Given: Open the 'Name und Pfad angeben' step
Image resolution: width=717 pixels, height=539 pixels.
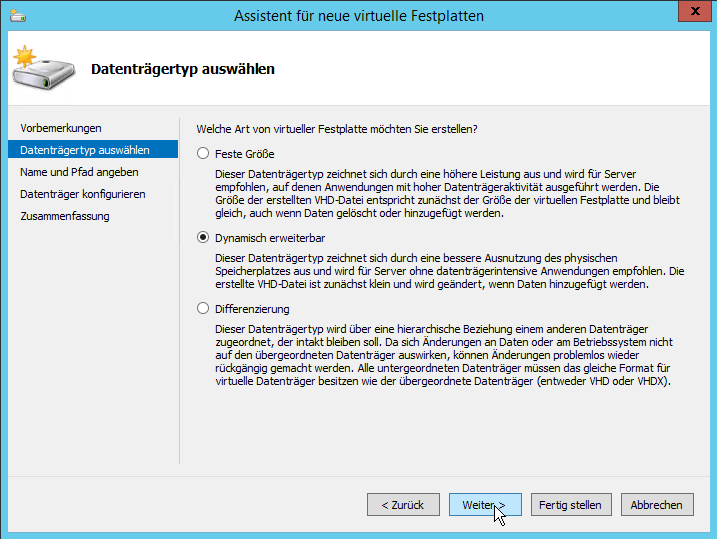Looking at the screenshot, I should point(79,172).
